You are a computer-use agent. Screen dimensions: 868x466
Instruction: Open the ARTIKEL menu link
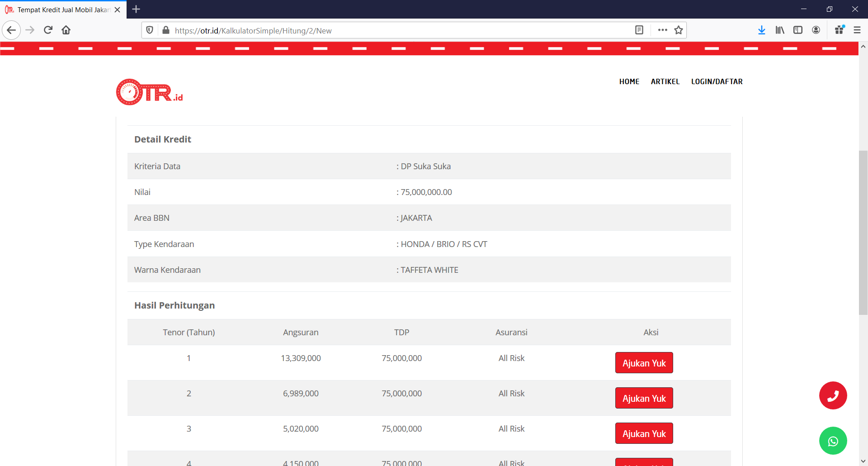click(665, 81)
